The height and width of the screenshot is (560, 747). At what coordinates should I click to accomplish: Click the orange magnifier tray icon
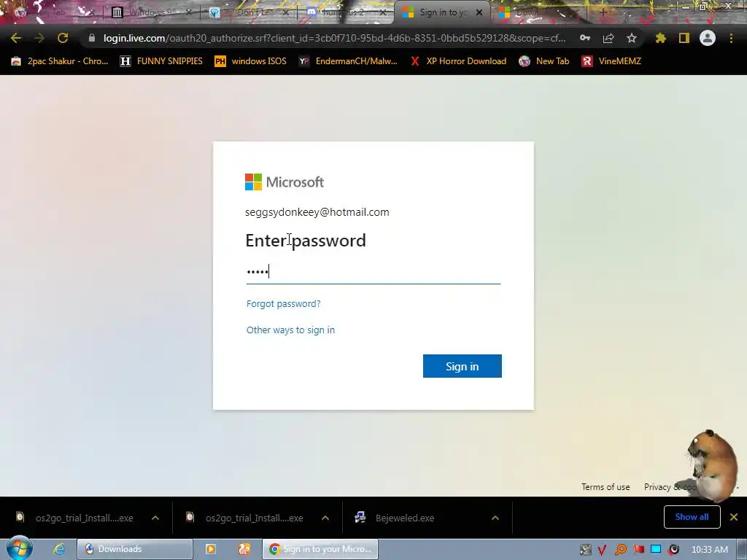620,550
